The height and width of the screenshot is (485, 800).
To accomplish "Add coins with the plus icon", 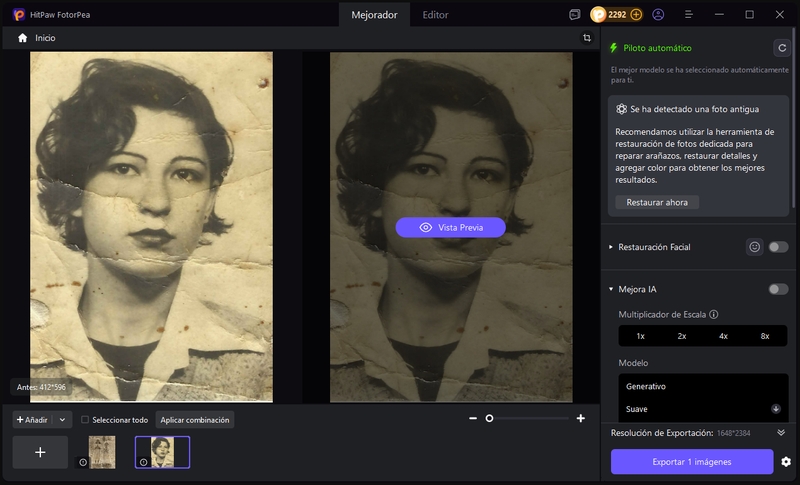I will click(636, 15).
